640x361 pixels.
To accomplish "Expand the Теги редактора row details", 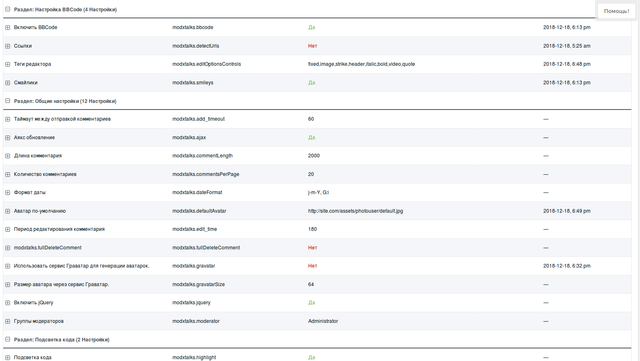I will coord(7,64).
